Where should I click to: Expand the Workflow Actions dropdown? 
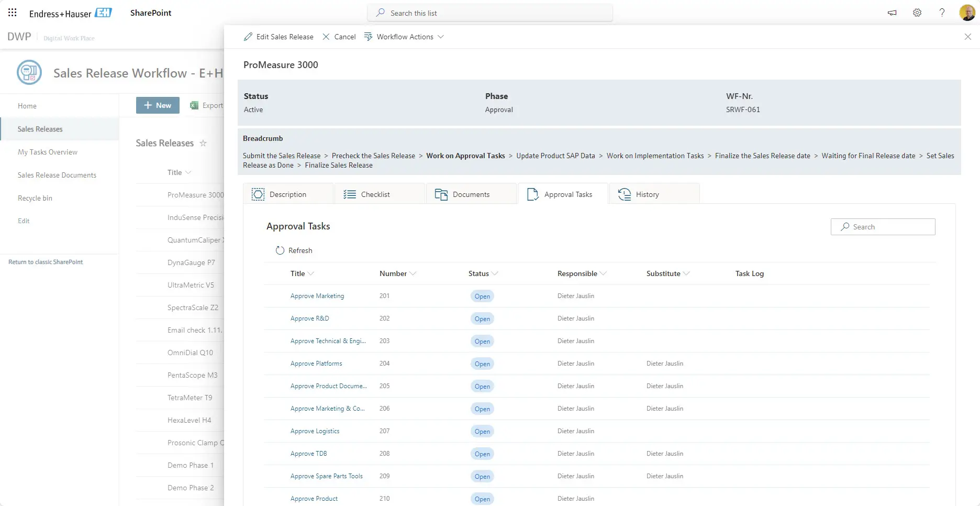tap(441, 37)
